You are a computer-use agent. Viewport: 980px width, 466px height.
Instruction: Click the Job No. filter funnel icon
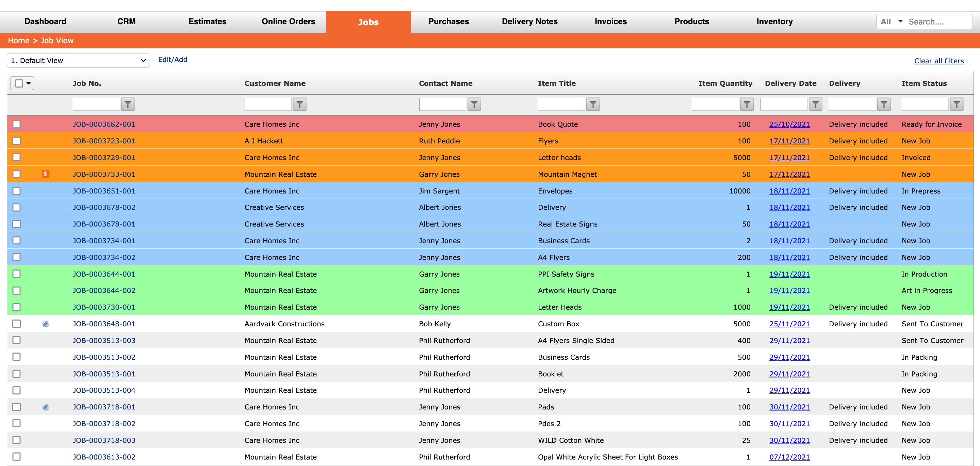128,104
